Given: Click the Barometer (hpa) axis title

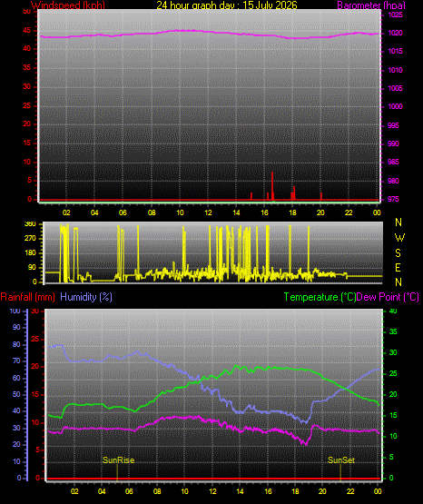Looking at the screenshot, I should 371,5.
